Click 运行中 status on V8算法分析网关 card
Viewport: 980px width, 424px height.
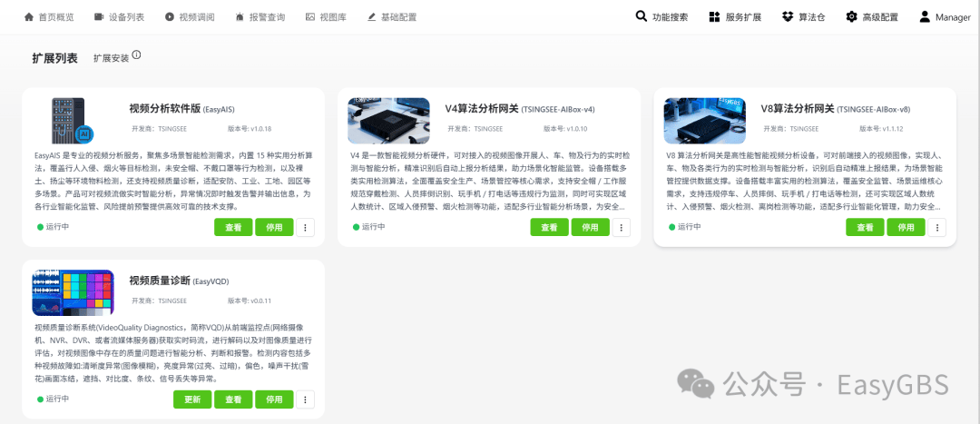click(685, 227)
